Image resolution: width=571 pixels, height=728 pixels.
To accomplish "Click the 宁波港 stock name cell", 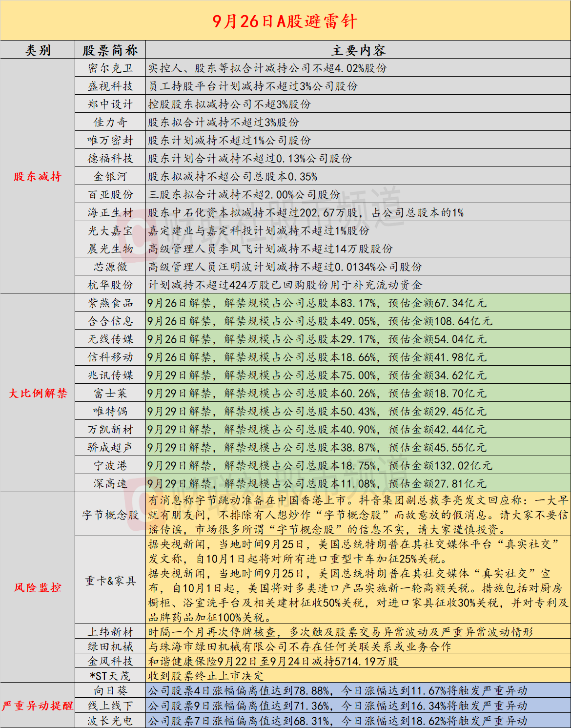I will pos(110,465).
